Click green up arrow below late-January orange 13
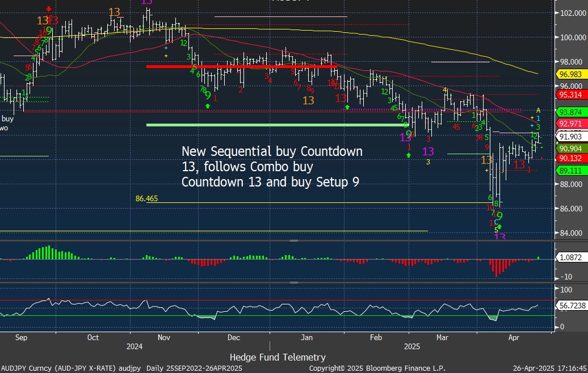The height and width of the screenshot is (373, 588). point(347,106)
